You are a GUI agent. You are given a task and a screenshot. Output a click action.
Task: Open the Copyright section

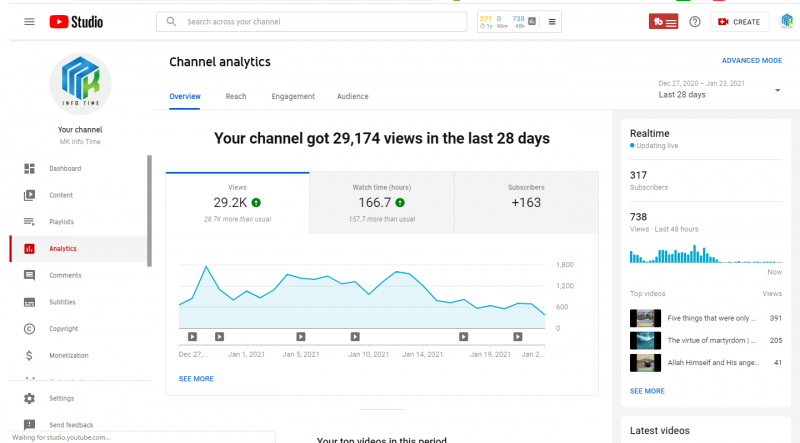[x=63, y=328]
